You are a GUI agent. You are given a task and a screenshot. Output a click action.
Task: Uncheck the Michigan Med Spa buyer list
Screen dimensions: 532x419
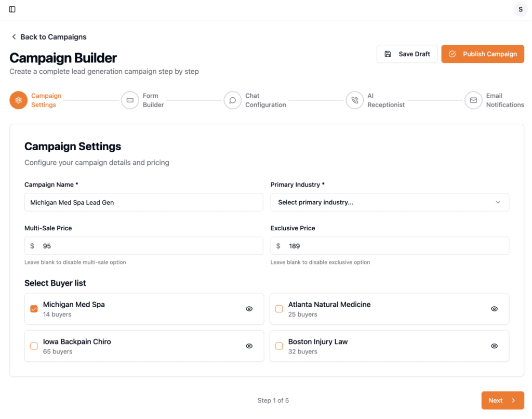point(34,308)
